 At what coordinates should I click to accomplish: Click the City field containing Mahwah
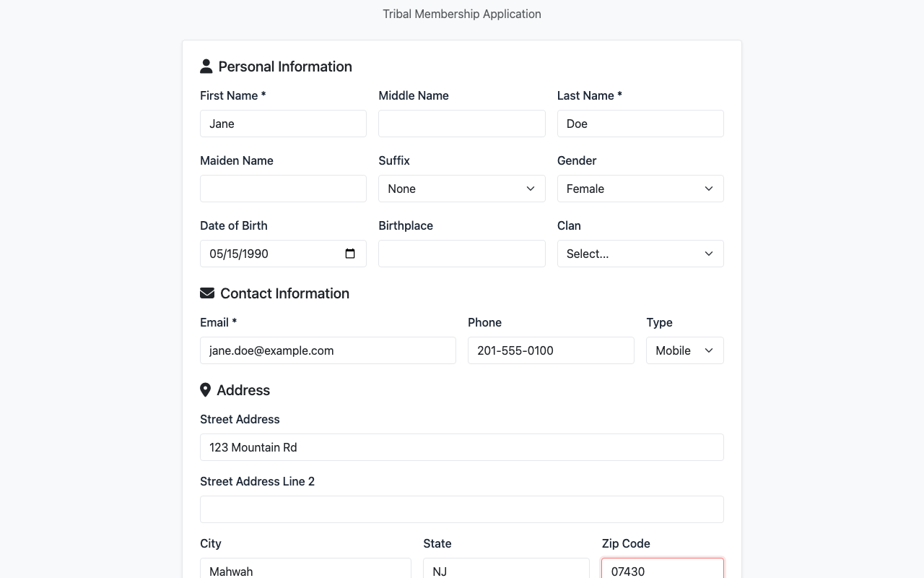[x=305, y=571]
